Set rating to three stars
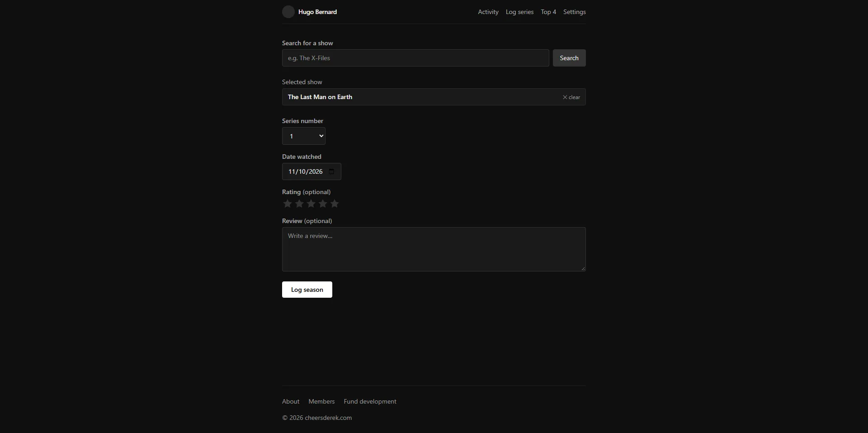The width and height of the screenshot is (868, 433). [x=311, y=204]
